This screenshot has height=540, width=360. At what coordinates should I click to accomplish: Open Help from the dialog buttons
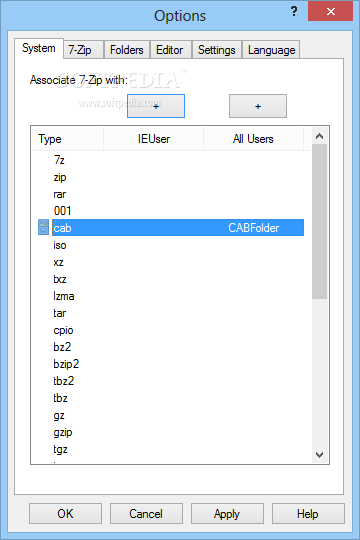308,513
